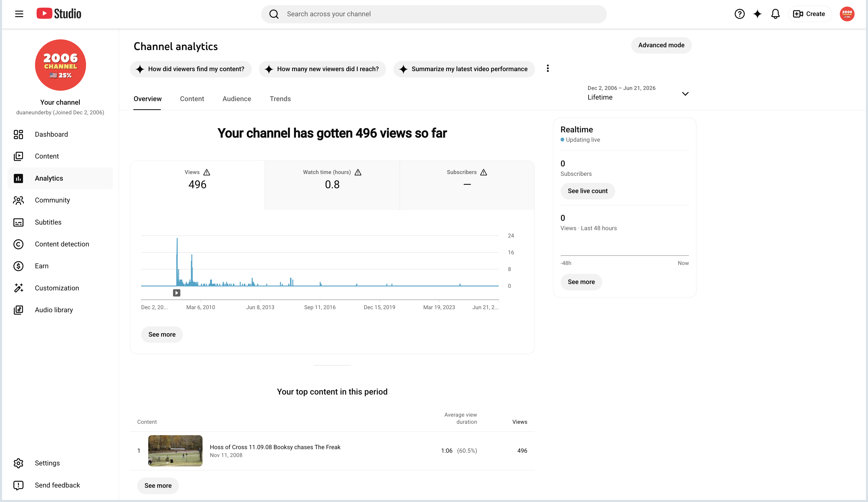
Task: Open the hamburger navigation menu
Action: coord(19,14)
